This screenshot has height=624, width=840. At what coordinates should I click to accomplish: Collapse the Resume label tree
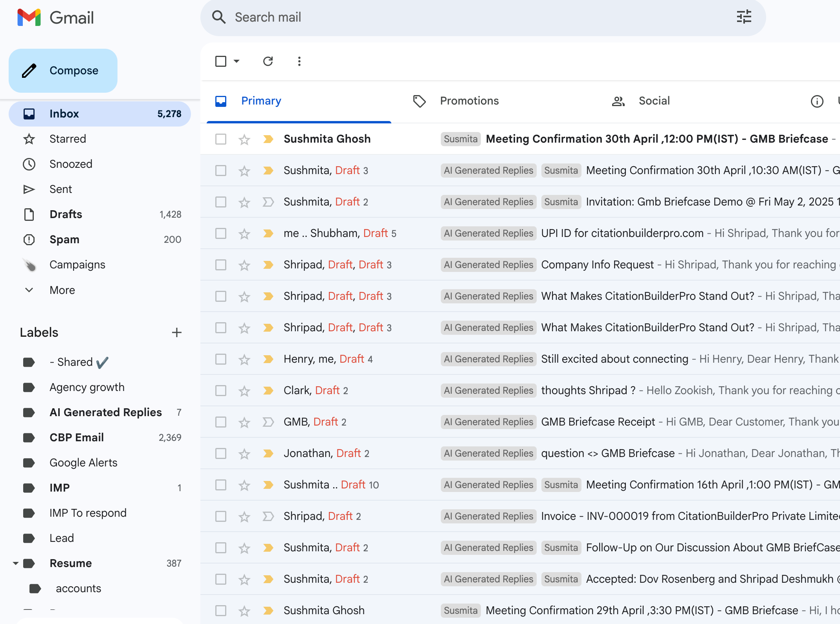[16, 563]
